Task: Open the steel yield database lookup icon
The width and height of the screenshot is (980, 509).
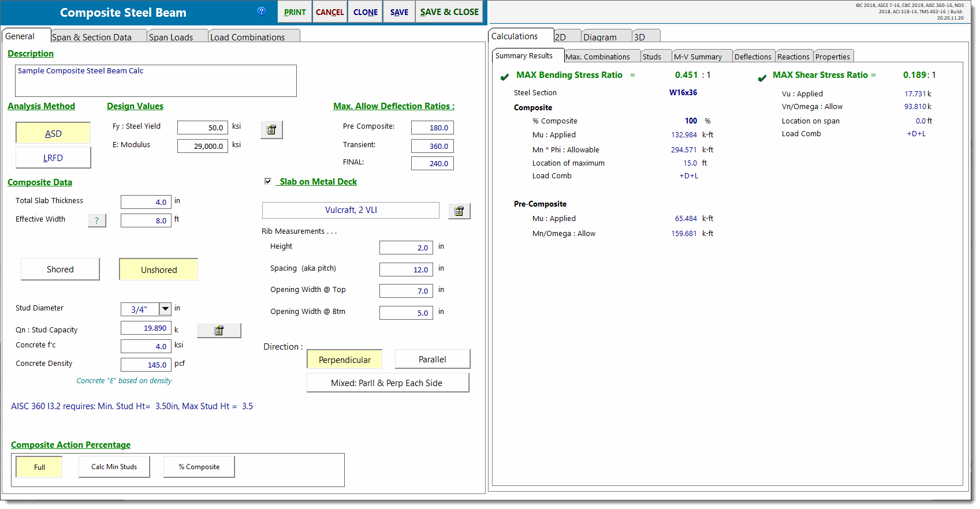Action: tap(271, 130)
